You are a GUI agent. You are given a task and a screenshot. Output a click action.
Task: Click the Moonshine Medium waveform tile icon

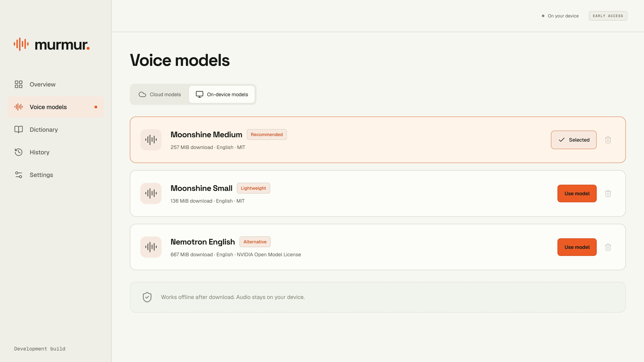(151, 140)
